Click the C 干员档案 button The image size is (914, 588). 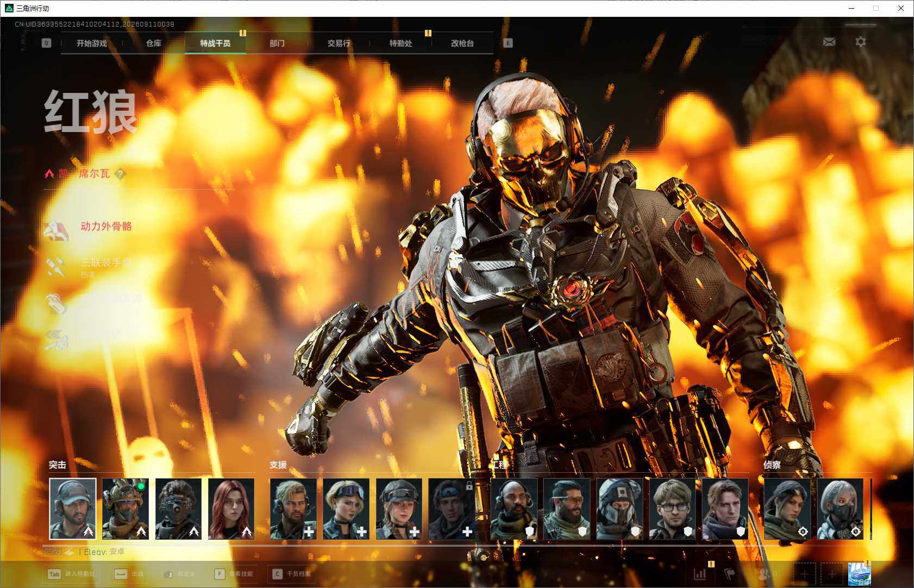click(292, 574)
